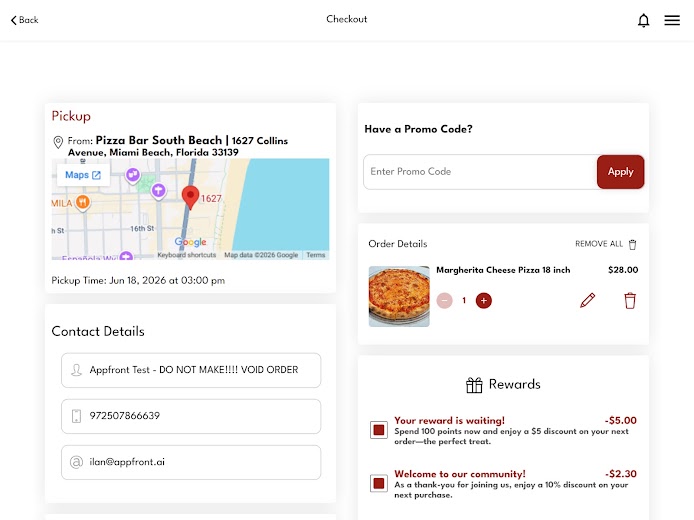Click the Contact Details heading
The width and height of the screenshot is (694, 520).
click(98, 331)
